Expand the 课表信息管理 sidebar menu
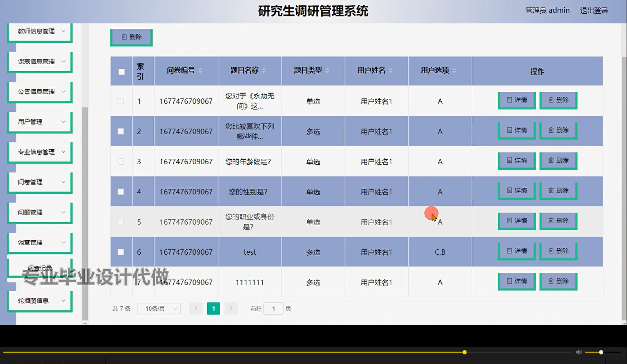Viewport: 627px width, 364px height. [40, 62]
